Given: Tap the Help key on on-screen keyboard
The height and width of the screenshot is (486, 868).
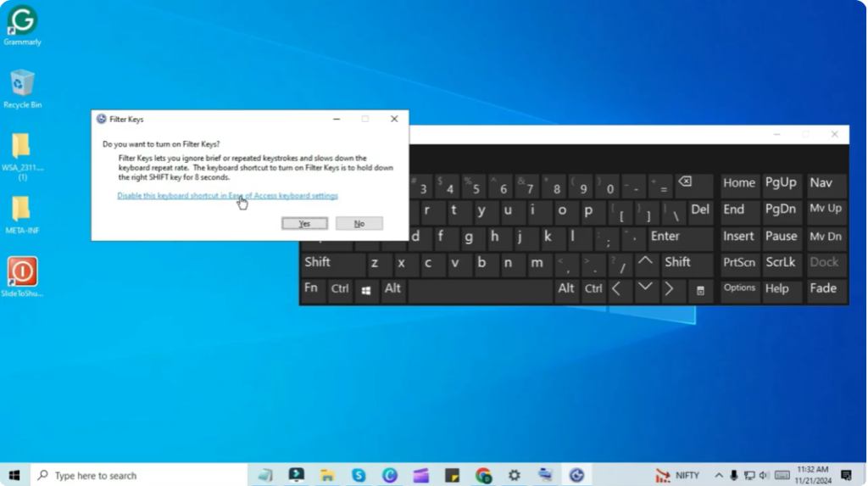Looking at the screenshot, I should pos(781,290).
